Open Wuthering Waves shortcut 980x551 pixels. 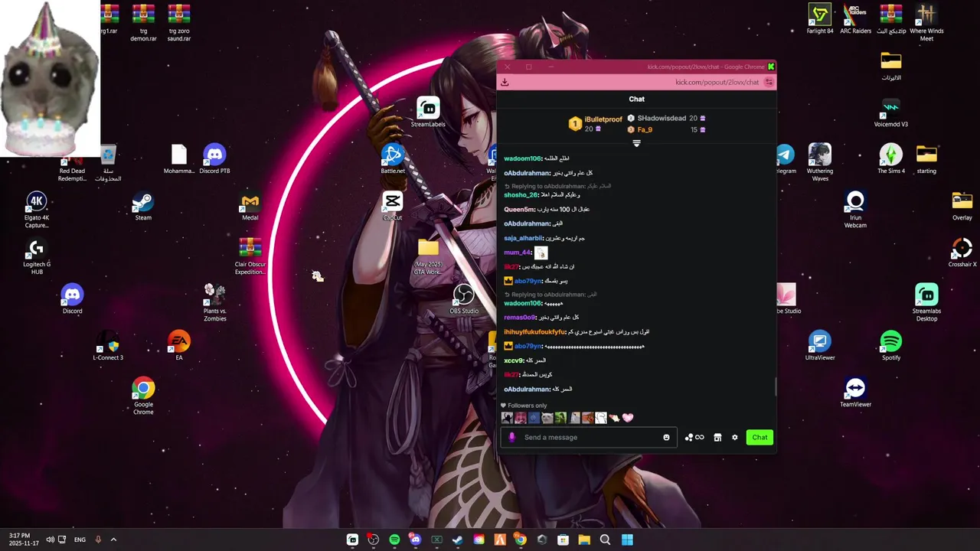coord(820,164)
